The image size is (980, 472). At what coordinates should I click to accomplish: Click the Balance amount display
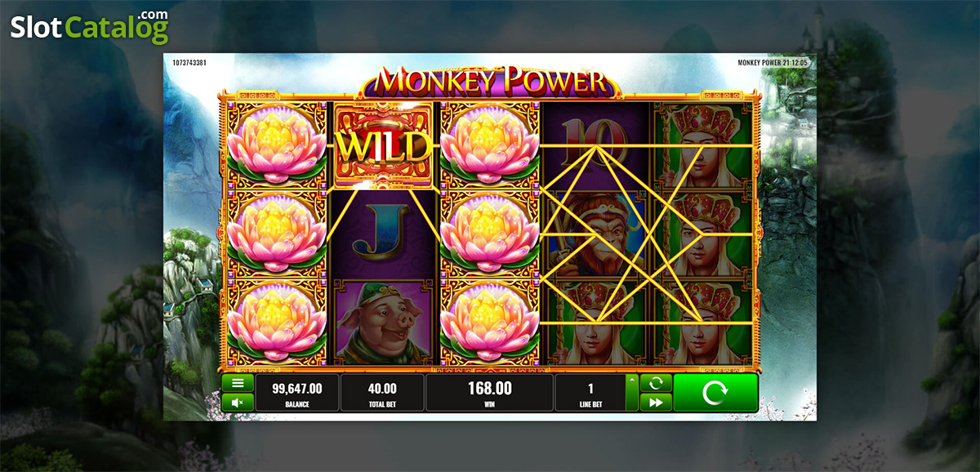(296, 393)
